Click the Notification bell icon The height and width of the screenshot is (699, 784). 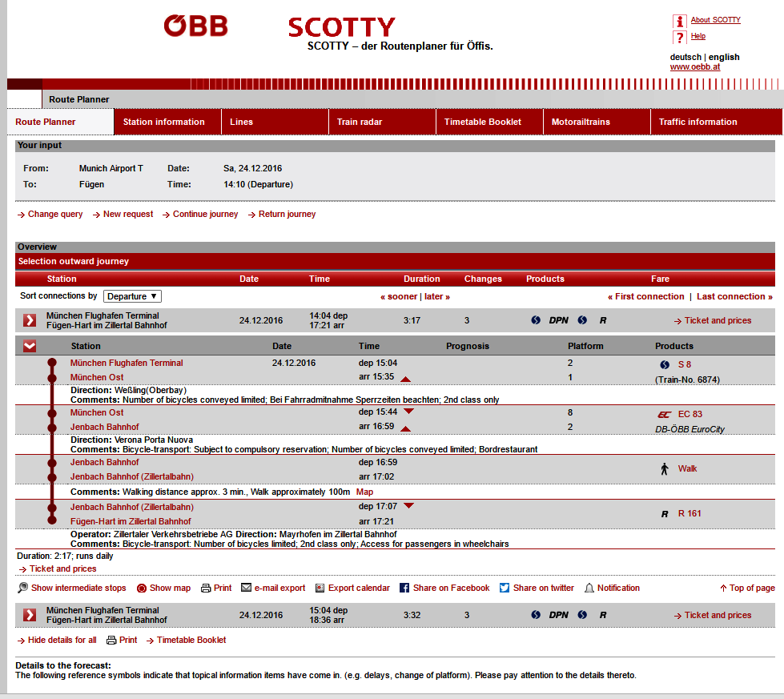[x=589, y=588]
